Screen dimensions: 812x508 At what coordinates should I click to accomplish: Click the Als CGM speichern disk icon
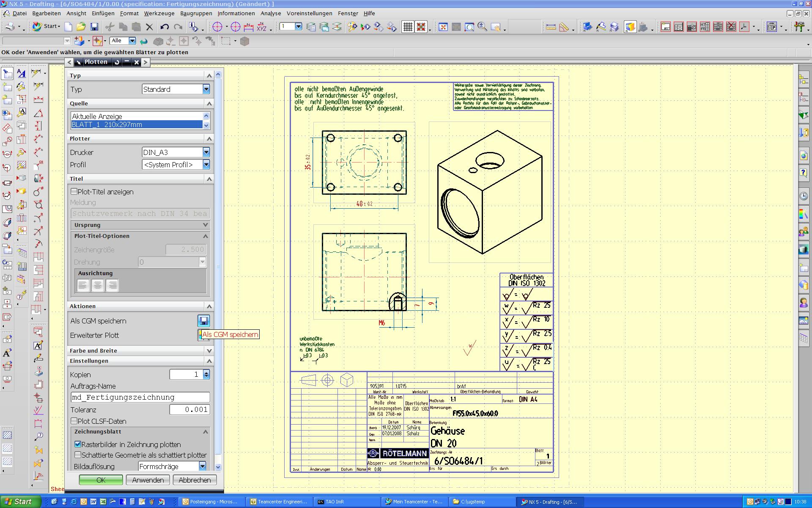pos(203,320)
